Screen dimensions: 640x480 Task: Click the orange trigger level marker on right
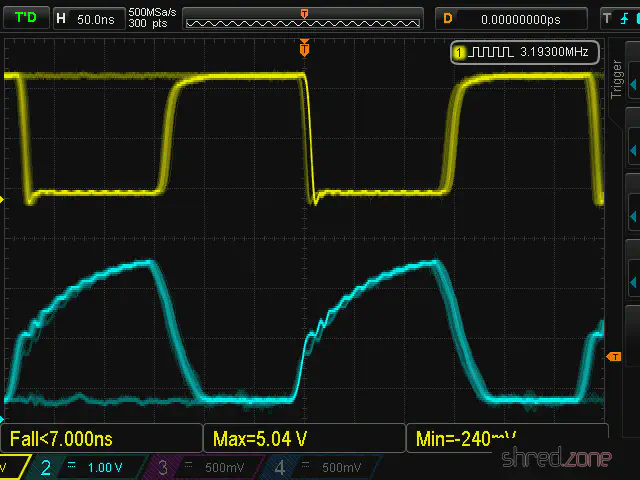pos(614,357)
